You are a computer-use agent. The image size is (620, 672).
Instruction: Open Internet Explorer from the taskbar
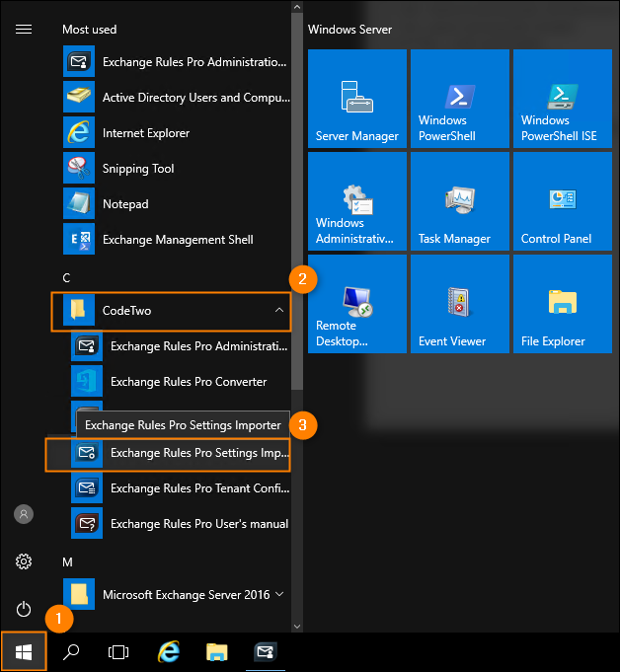(x=169, y=652)
